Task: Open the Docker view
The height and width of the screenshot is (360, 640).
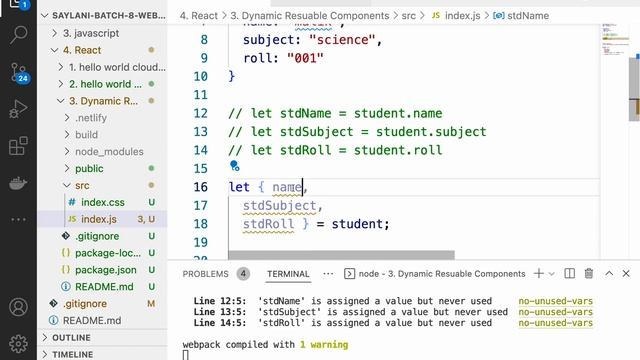Action: [18, 183]
